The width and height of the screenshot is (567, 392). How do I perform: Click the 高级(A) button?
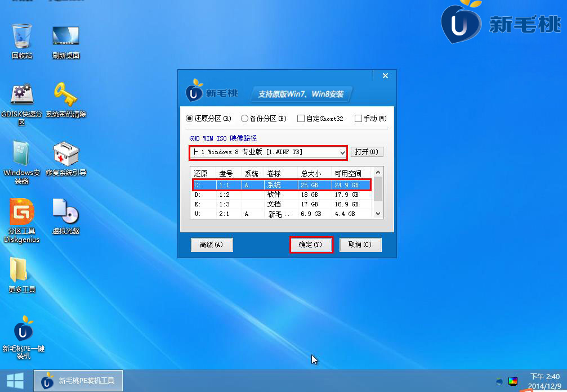(212, 245)
